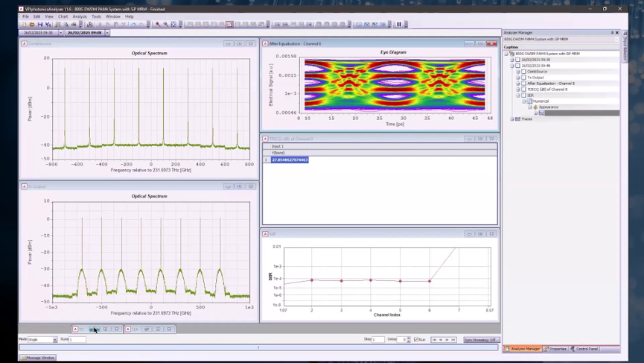Maximize the BER chart window

[x=480, y=234]
